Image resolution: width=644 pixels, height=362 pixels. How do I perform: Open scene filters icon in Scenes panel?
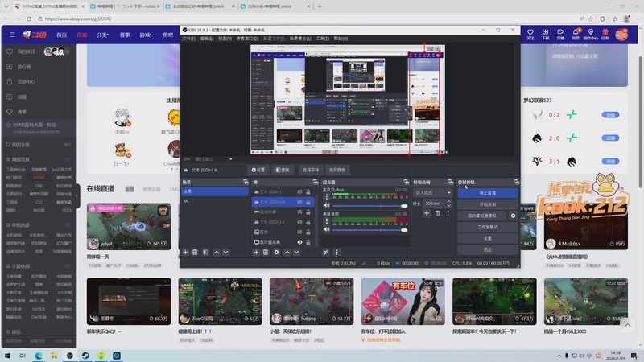point(205,252)
